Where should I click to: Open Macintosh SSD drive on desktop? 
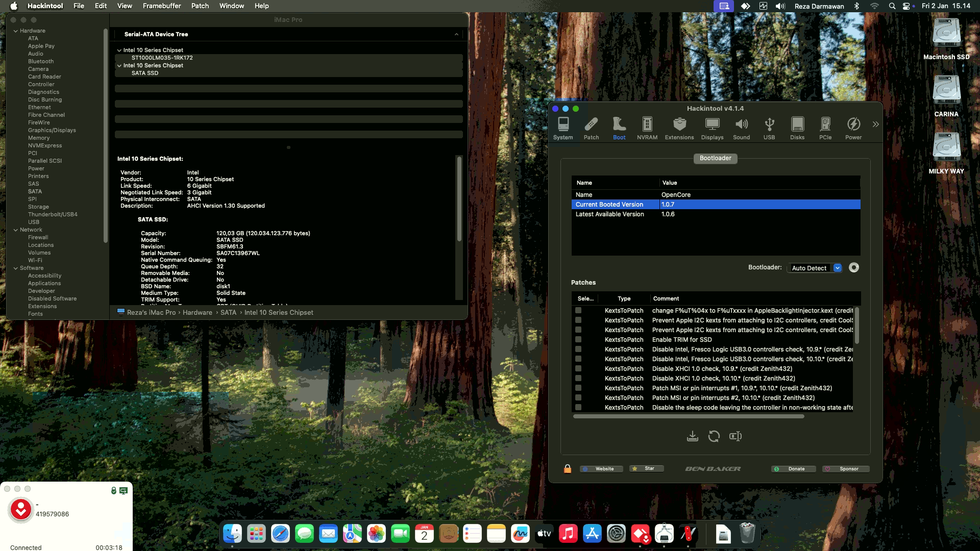coord(946,39)
